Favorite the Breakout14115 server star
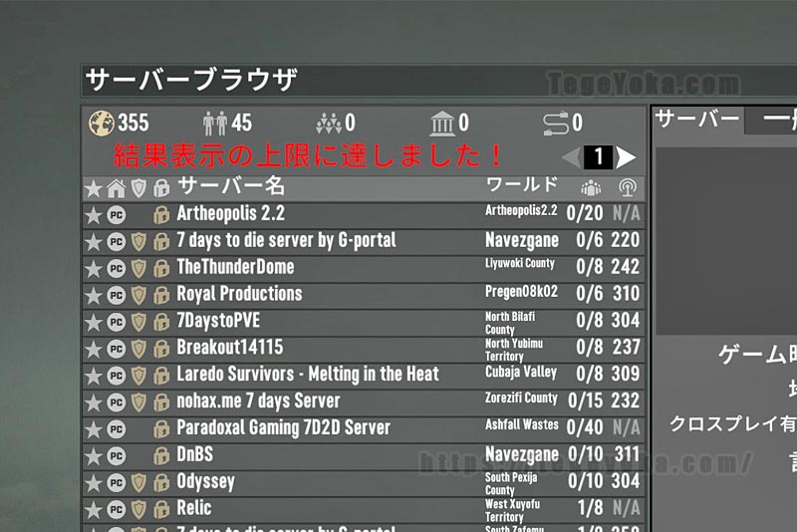The height and width of the screenshot is (532, 797). tap(94, 350)
